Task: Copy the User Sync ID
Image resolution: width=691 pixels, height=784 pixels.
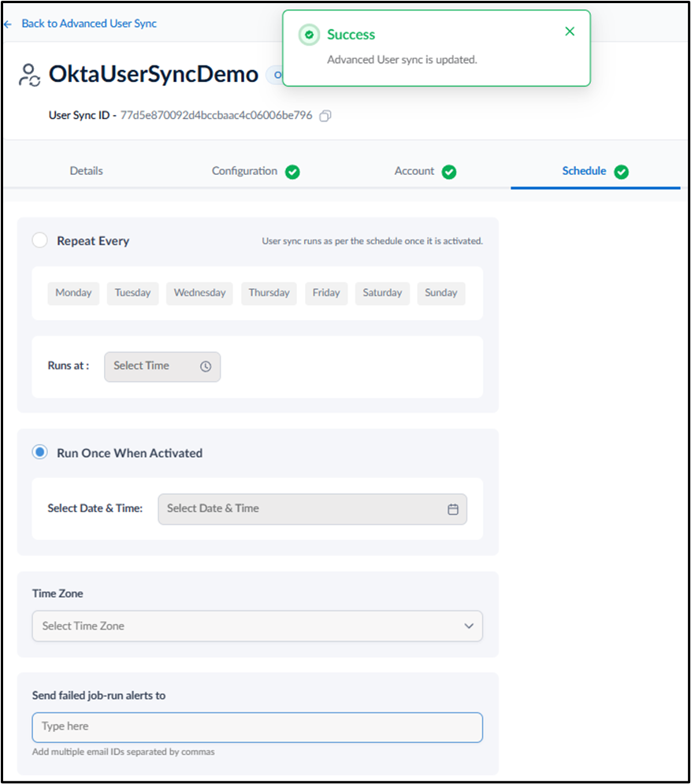Action: (x=325, y=116)
